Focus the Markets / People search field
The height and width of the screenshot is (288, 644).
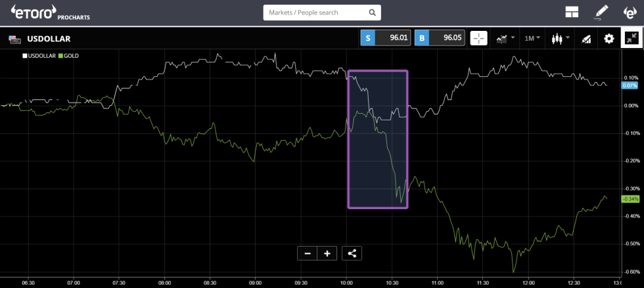[315, 12]
